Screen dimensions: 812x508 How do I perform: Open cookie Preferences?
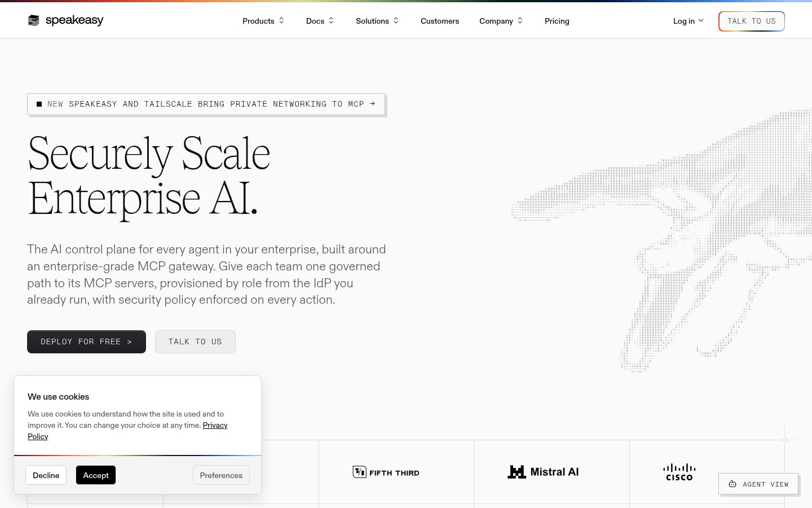(x=221, y=475)
